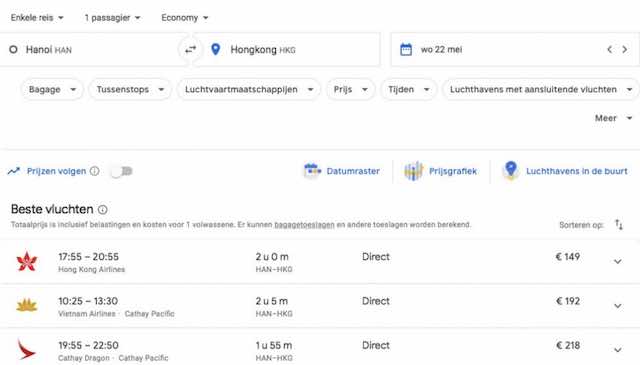Click Direct on the Vietnam Airlines row
The height and width of the screenshot is (365, 640).
tap(376, 301)
